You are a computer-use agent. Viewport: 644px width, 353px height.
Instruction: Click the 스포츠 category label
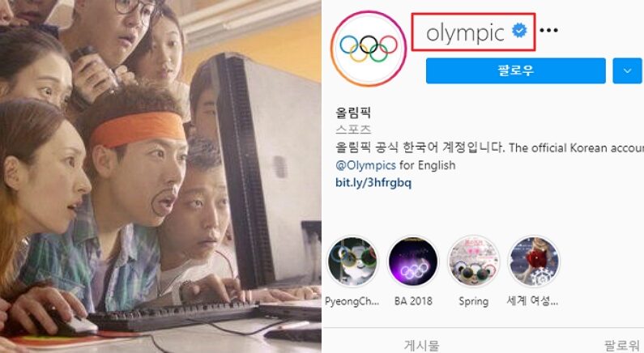pos(353,130)
